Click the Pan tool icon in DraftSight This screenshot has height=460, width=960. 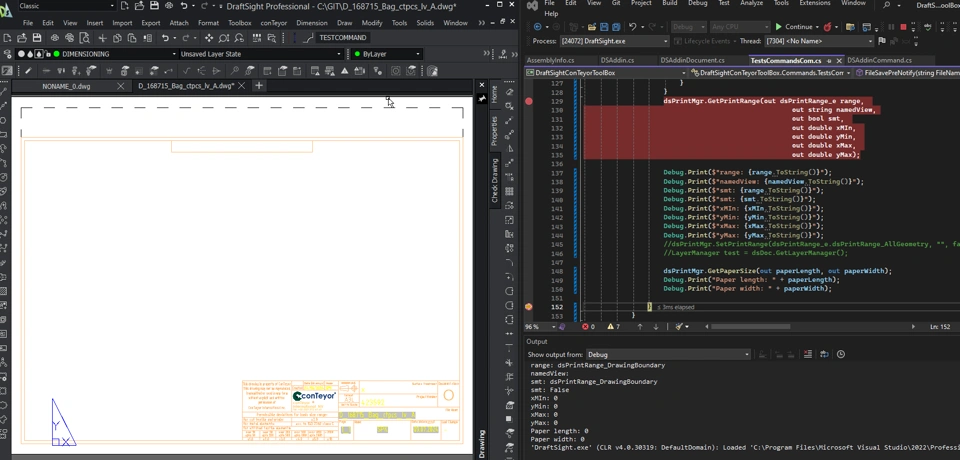point(208,38)
